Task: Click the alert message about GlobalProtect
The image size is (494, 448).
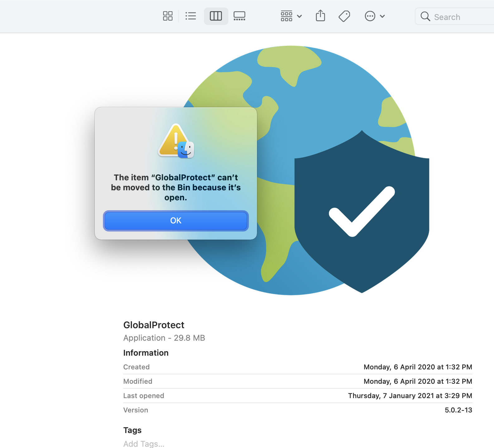Action: (176, 187)
